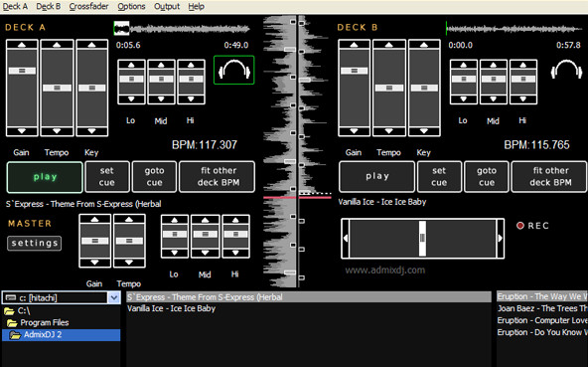Boost Deck A Mid EQ up arrow
Screen dimensions: 588x367
161,65
